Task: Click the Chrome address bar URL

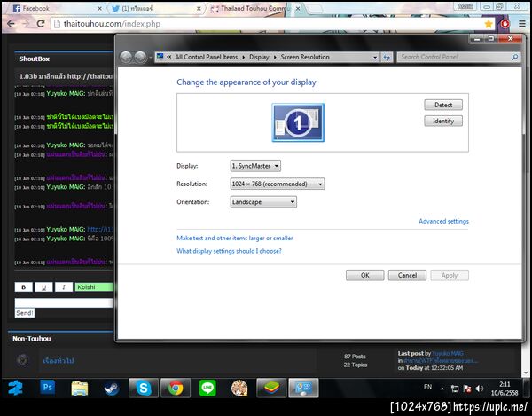Action: click(112, 24)
